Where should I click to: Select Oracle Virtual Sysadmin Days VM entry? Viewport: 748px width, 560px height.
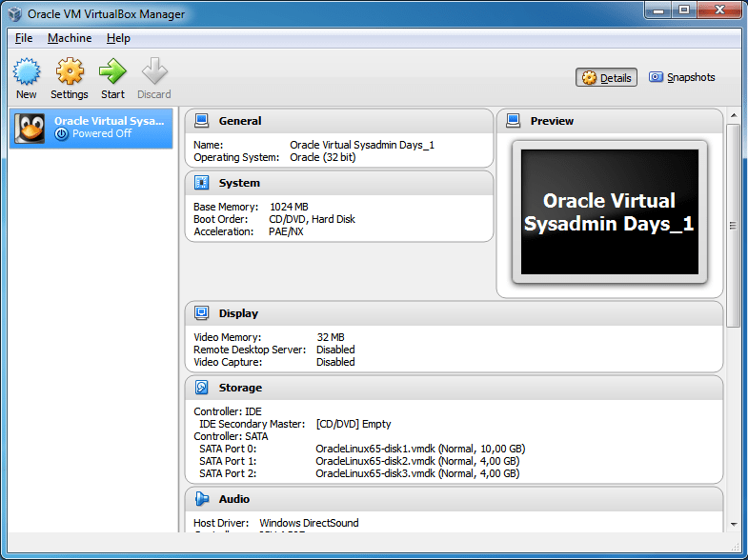coord(91,129)
